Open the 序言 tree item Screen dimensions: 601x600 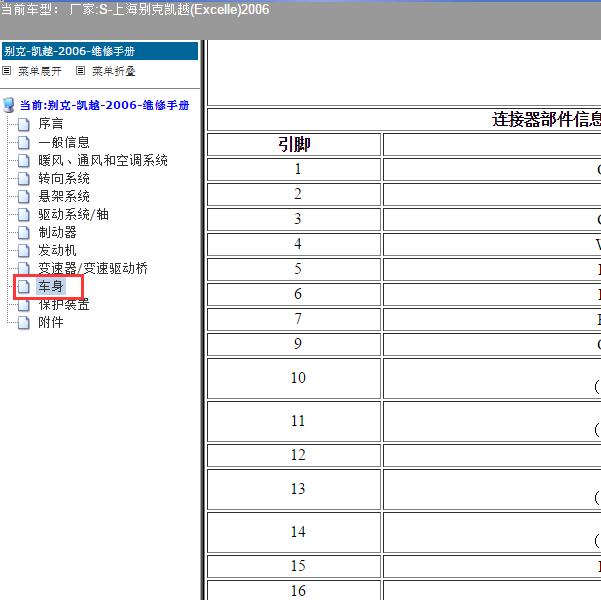[x=51, y=123]
